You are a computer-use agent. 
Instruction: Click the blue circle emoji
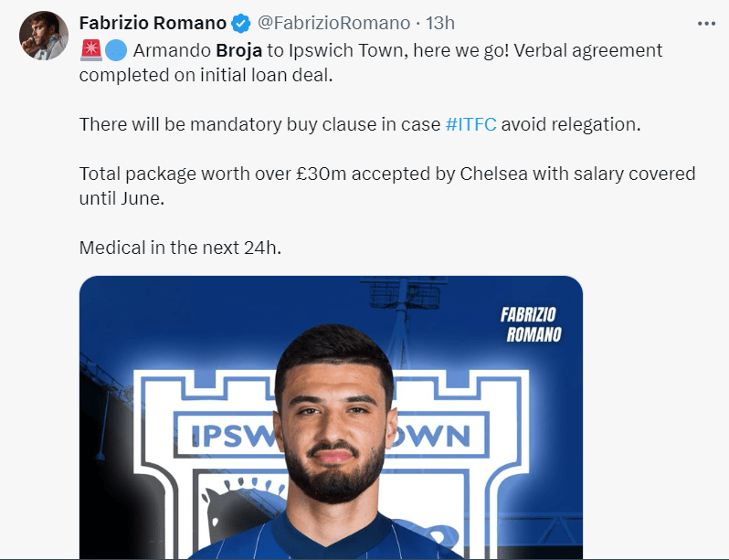pyautogui.click(x=115, y=50)
